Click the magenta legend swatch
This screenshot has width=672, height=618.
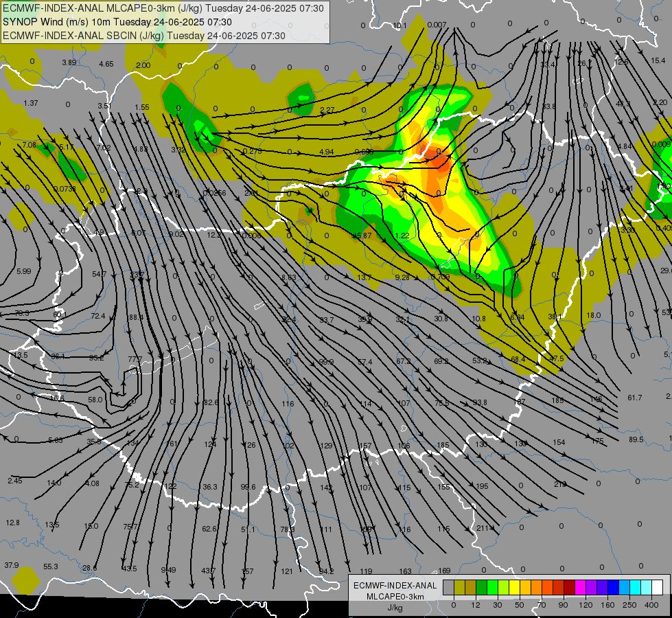click(x=581, y=587)
